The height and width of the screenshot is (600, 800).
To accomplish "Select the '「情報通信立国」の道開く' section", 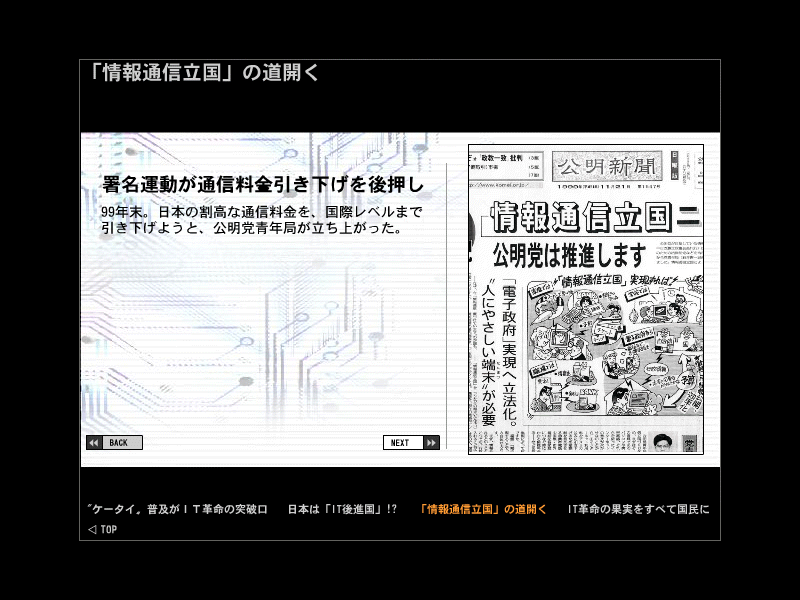I will [x=483, y=509].
